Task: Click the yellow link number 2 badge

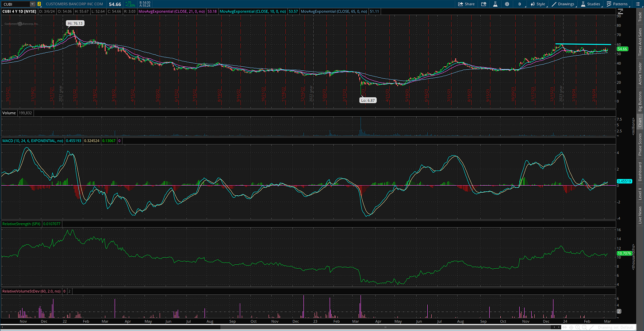Action: pos(39,4)
